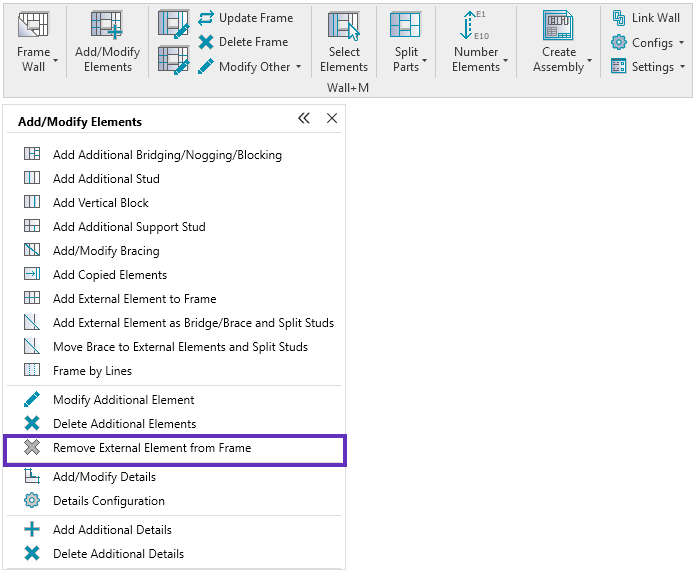Click the Add/Modify Bracing icon

click(x=32, y=251)
